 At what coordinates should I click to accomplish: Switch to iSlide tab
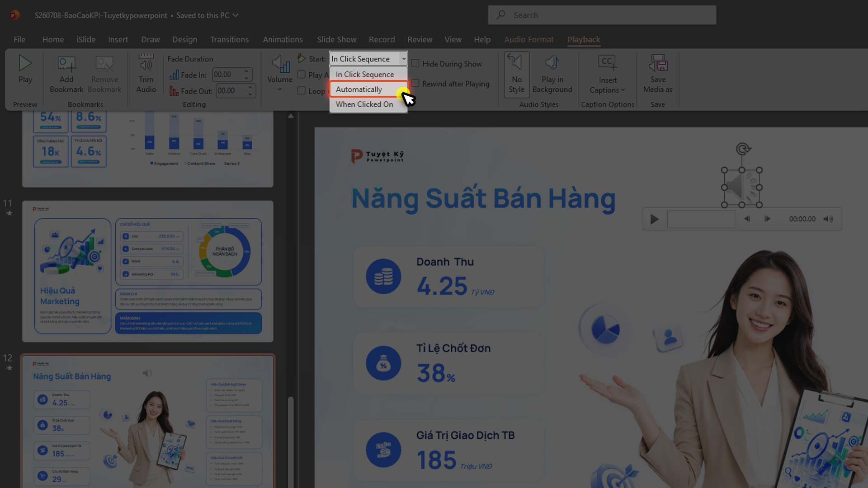(86, 39)
